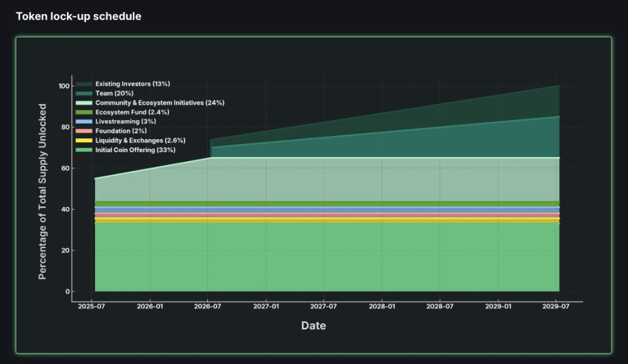Screen dimensions: 628x364
Task: Select the 2026-07 date tick label
Action: click(207, 306)
